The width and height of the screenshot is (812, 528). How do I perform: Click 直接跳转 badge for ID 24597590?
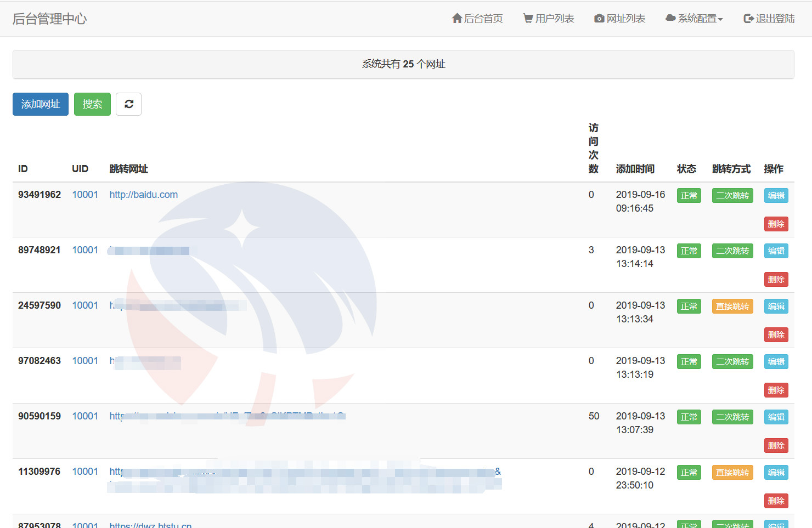tap(732, 306)
